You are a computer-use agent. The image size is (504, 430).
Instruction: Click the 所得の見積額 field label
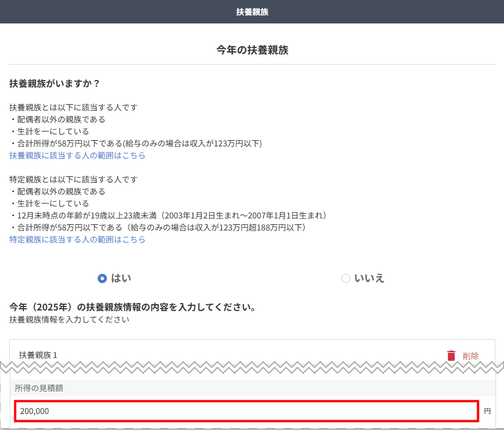pos(39,388)
